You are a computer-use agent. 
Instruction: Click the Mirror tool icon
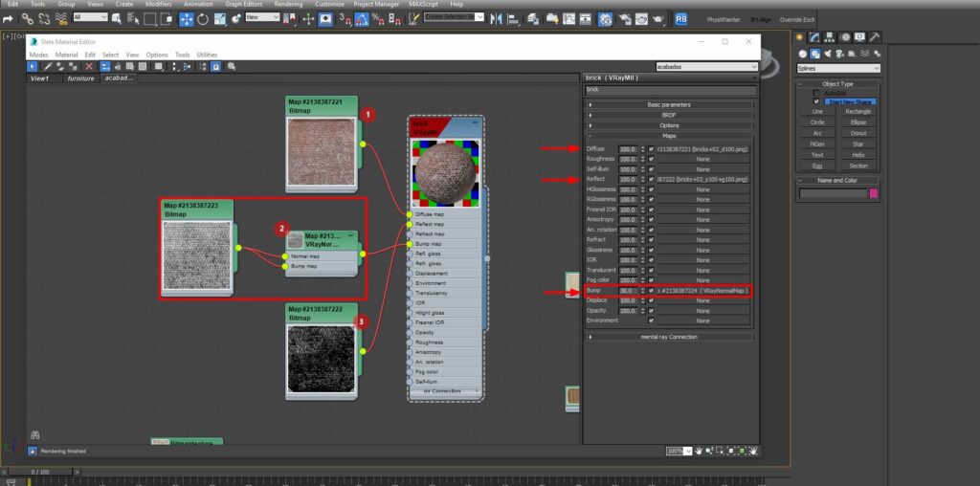pos(497,19)
